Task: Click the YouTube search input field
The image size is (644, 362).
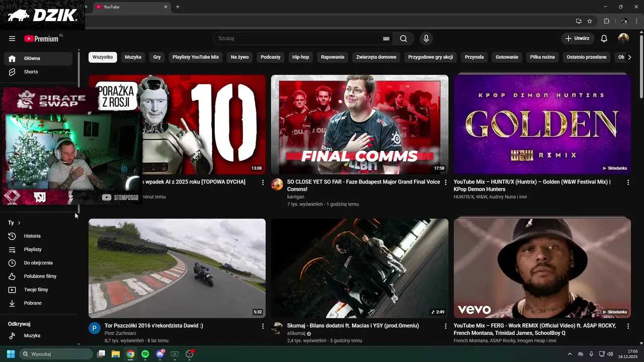Action: pyautogui.click(x=299, y=39)
